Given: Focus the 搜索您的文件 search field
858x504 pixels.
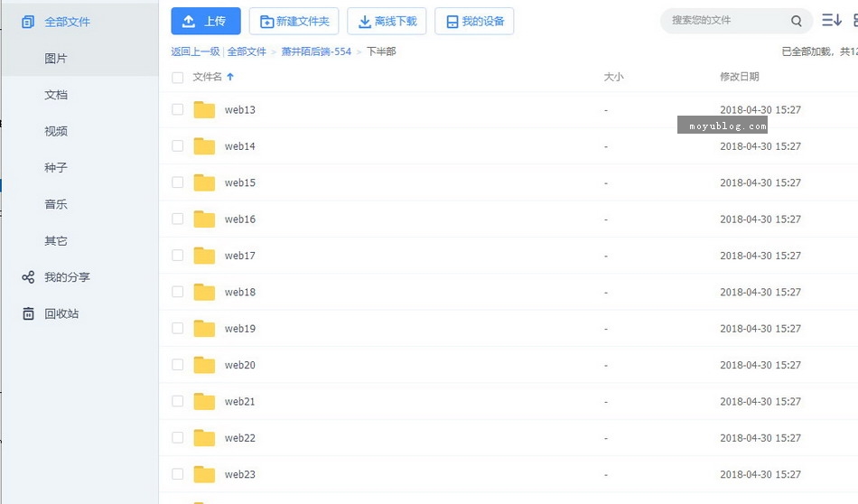Looking at the screenshot, I should pyautogui.click(x=723, y=21).
